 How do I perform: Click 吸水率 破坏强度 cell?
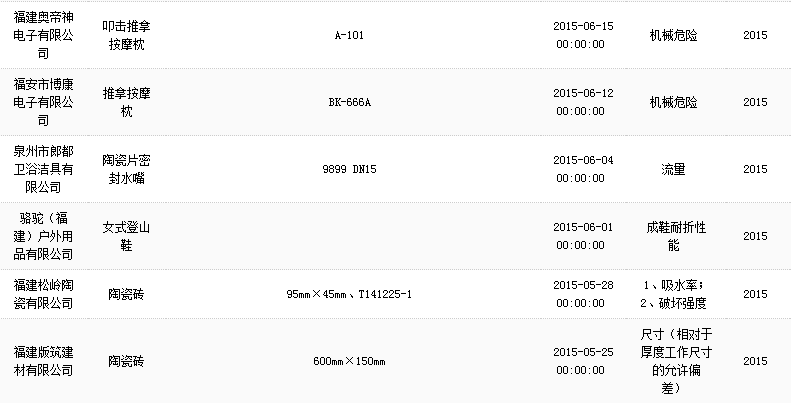click(674, 294)
